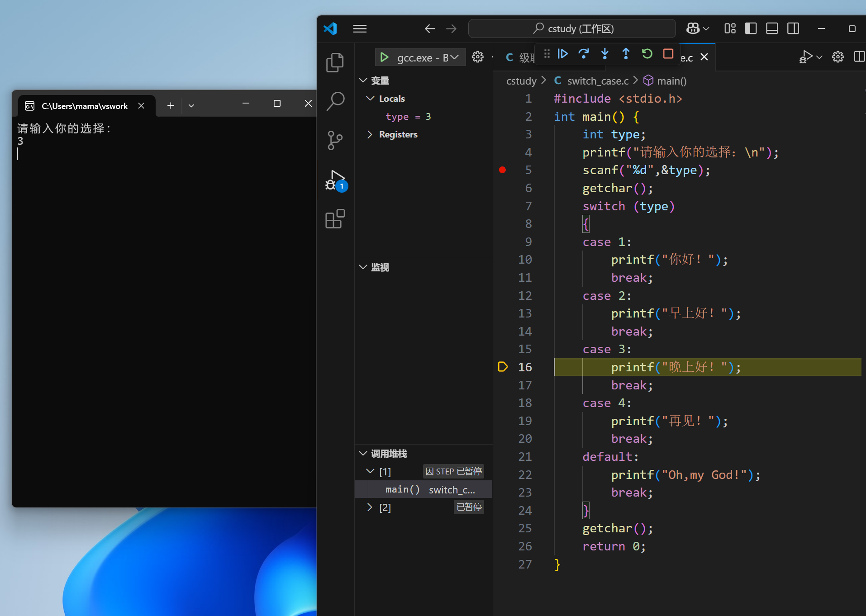Viewport: 866px width, 616px height.
Task: Click the cstudy command center search box
Action: [x=572, y=28]
